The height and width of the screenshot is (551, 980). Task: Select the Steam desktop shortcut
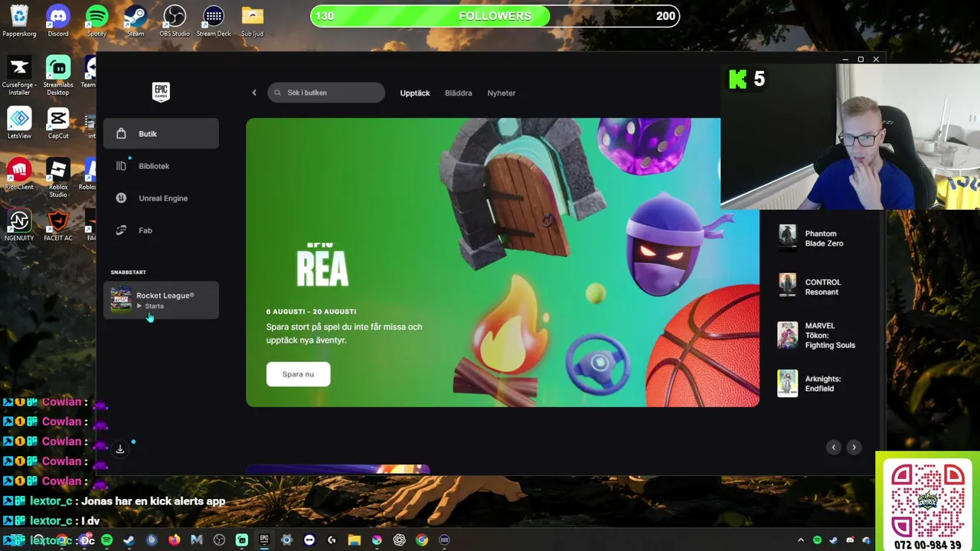click(x=136, y=21)
